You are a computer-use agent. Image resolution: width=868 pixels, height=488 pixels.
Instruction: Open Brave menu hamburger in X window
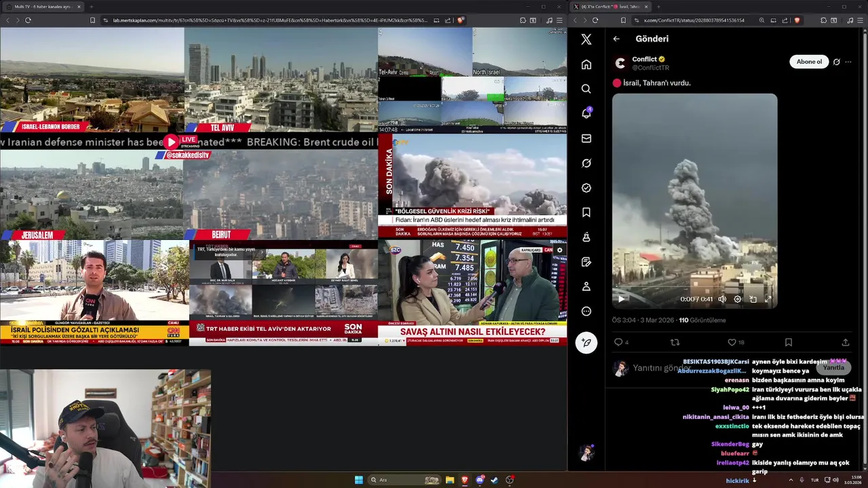click(859, 20)
